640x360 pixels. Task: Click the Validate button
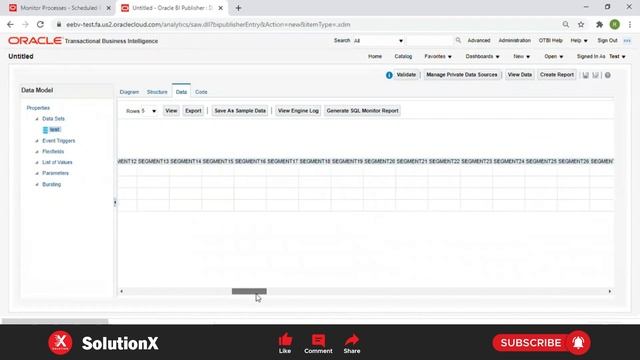[x=406, y=75]
